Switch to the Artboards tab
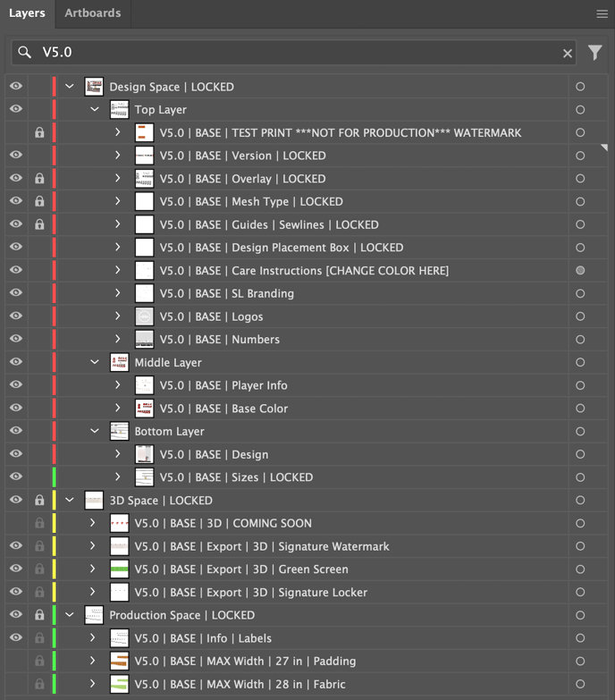Image resolution: width=615 pixels, height=700 pixels. click(x=92, y=13)
